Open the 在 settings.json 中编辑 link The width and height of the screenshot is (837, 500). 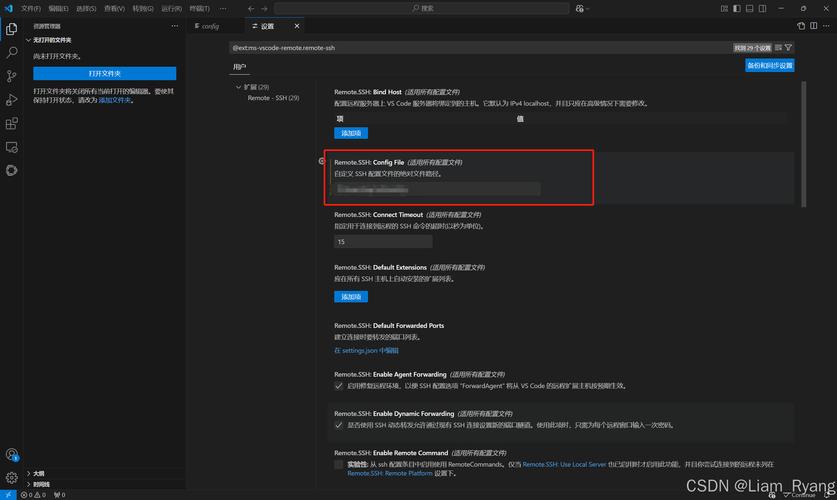[x=366, y=351]
